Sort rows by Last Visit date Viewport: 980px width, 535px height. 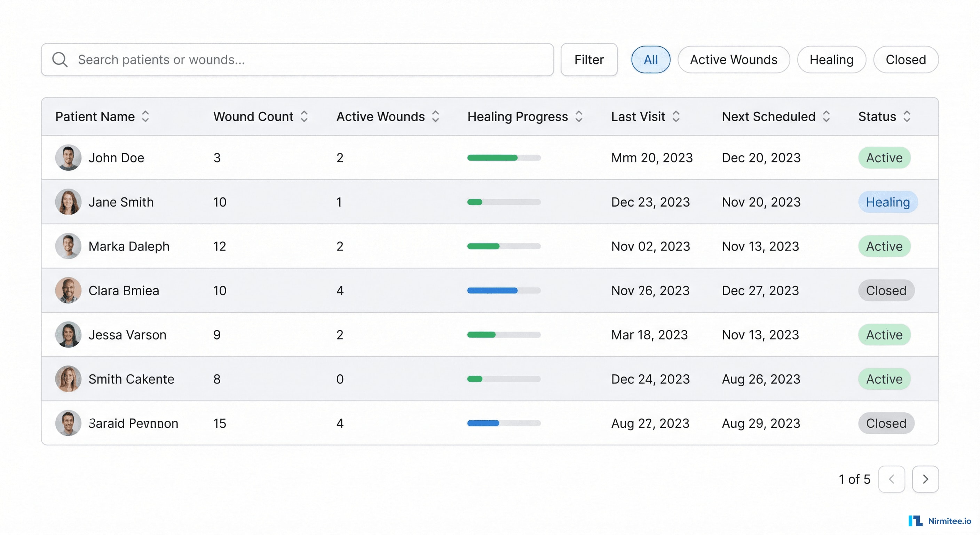coord(677,117)
